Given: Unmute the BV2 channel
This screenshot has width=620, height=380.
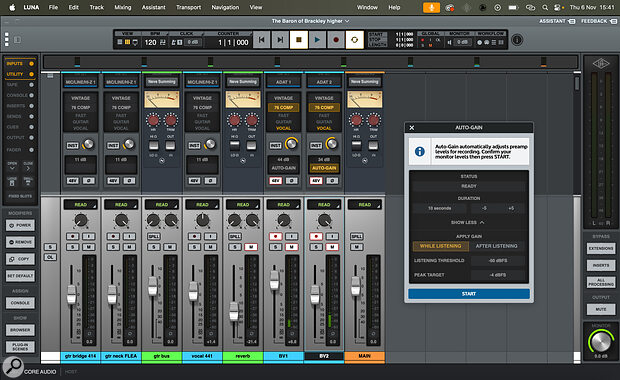Looking at the screenshot, I should coord(332,247).
